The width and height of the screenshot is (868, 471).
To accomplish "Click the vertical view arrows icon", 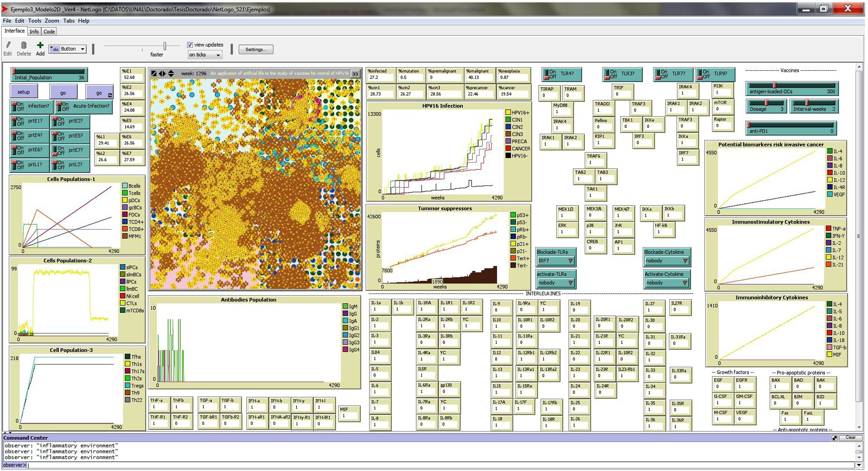I will click(x=171, y=73).
